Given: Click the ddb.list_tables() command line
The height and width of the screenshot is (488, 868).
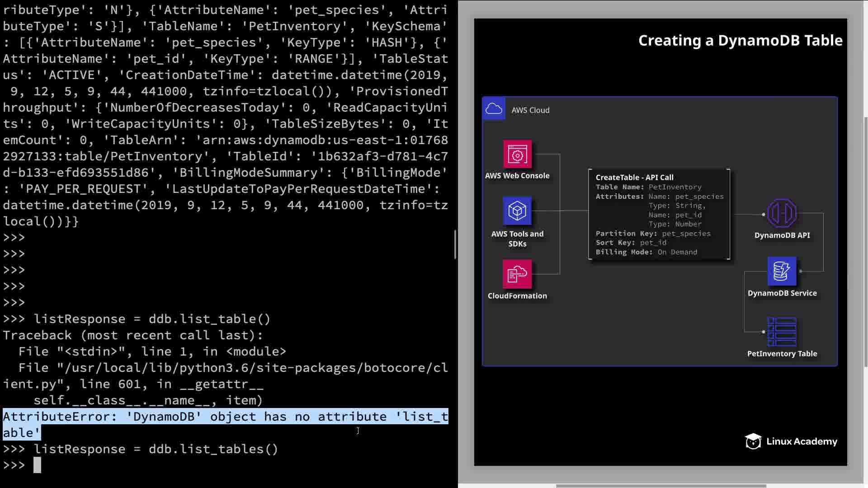Looking at the screenshot, I should click(x=156, y=449).
